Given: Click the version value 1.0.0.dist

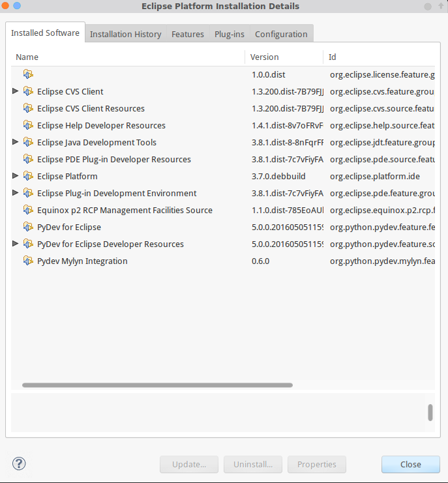Looking at the screenshot, I should pyautogui.click(x=269, y=74).
